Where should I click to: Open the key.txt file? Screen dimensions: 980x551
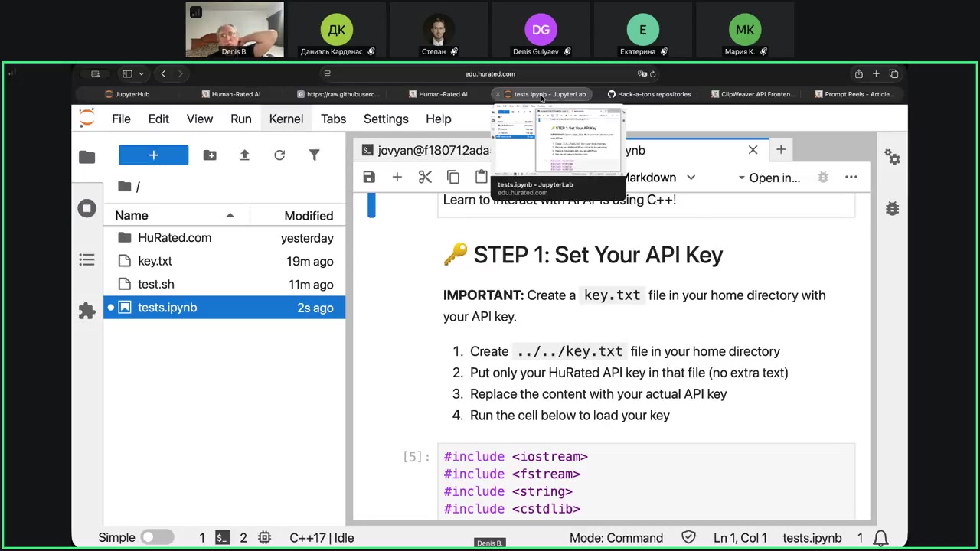click(155, 261)
